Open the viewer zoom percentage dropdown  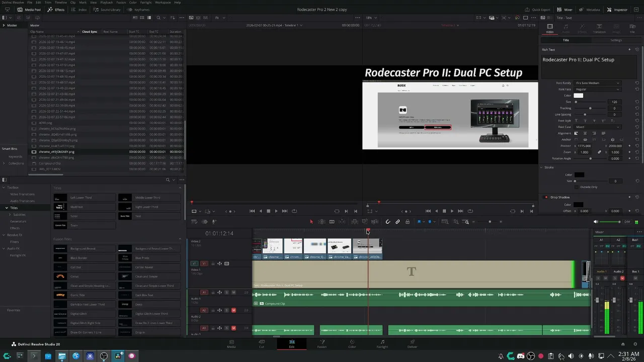tap(371, 18)
